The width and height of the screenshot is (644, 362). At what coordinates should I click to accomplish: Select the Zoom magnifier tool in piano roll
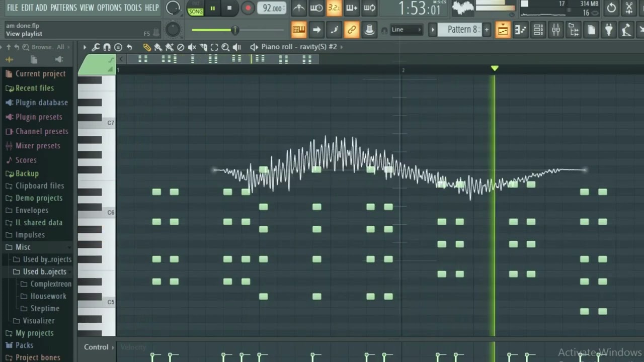tap(225, 47)
